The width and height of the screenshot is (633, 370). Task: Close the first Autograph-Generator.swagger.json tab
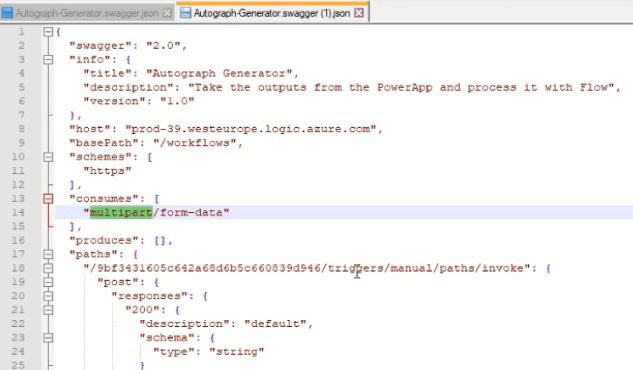(167, 13)
